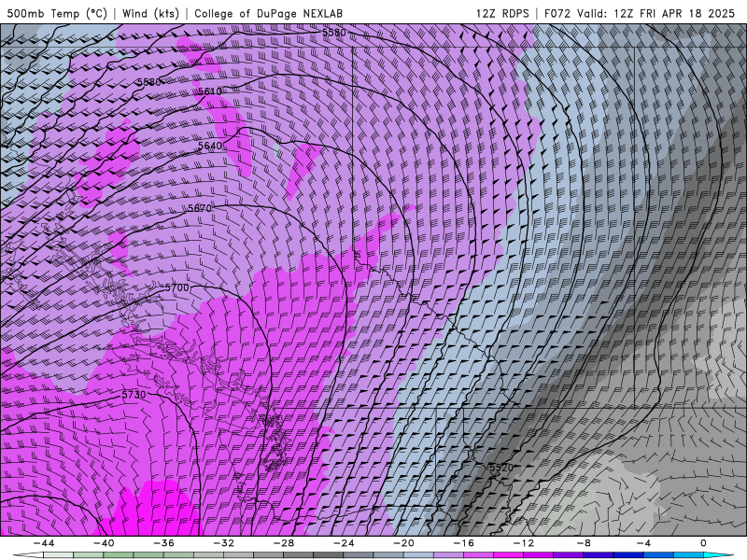Click the -12 colorbar tick label
Screen dimensions: 747x560
(x=524, y=543)
